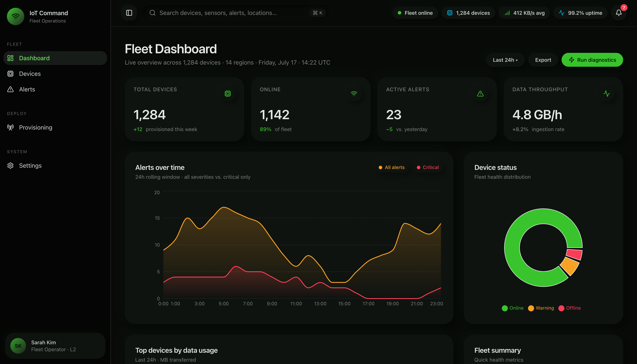Click the SK user avatar
The image size is (637, 364).
click(x=18, y=346)
